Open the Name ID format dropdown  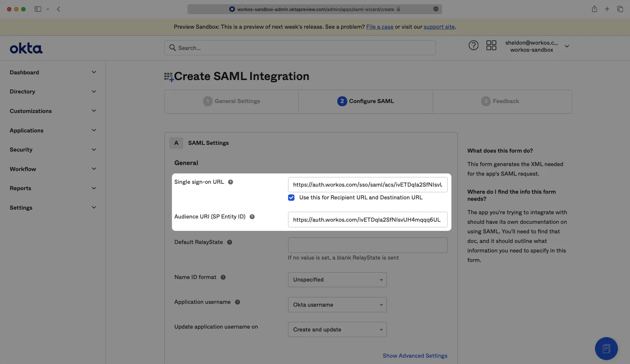[337, 279]
